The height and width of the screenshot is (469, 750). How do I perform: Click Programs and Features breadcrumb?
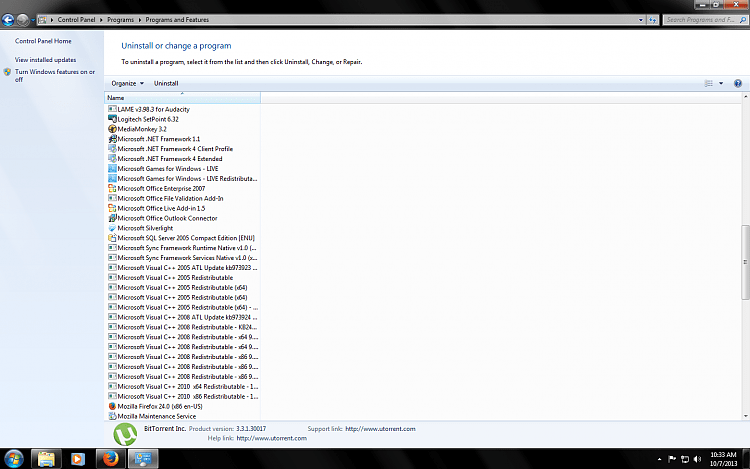click(x=177, y=20)
